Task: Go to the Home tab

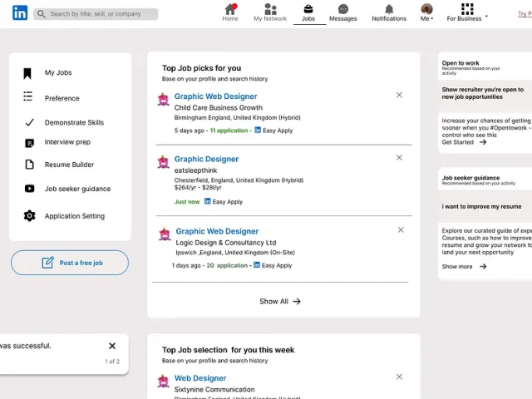Action: pyautogui.click(x=230, y=13)
